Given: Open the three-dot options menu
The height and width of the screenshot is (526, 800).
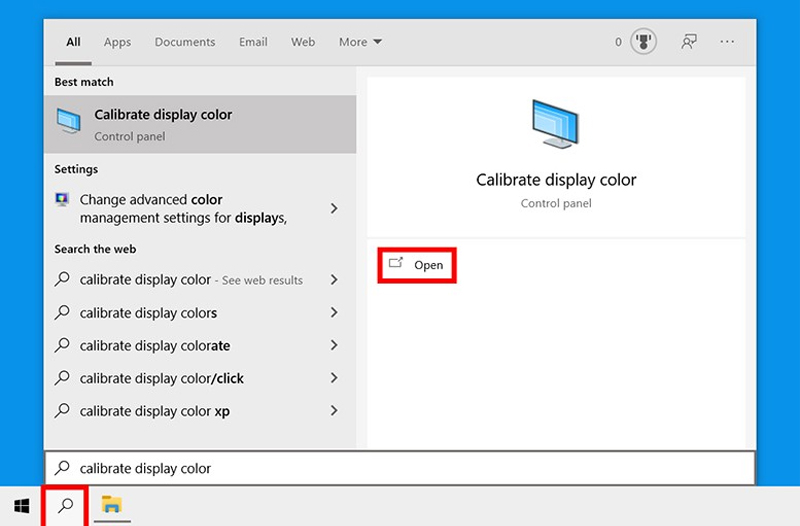Looking at the screenshot, I should click(727, 42).
